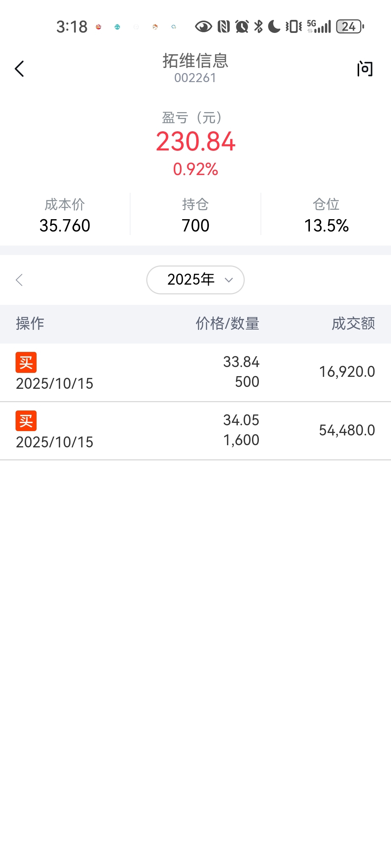Tap the Bluetooth status icon
The height and width of the screenshot is (868, 391).
tap(258, 26)
